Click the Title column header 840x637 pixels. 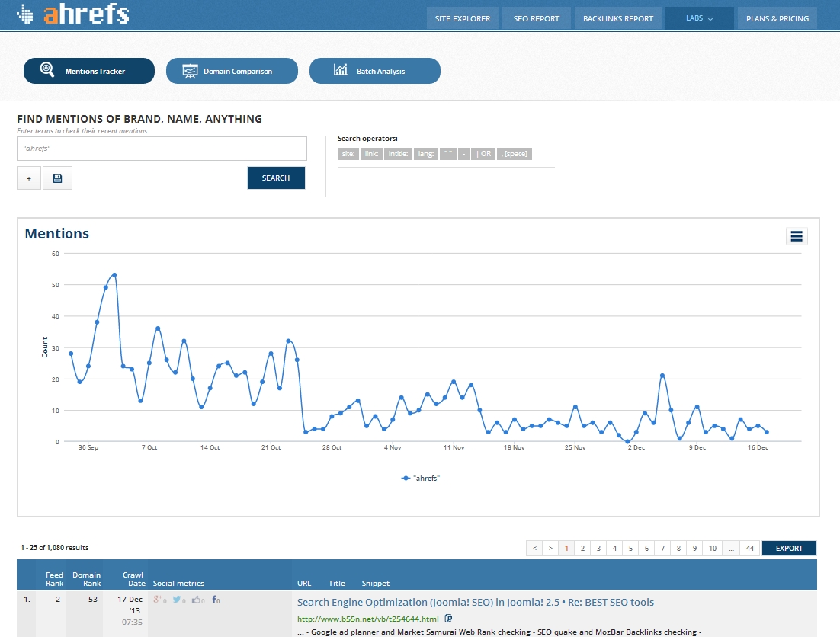337,584
